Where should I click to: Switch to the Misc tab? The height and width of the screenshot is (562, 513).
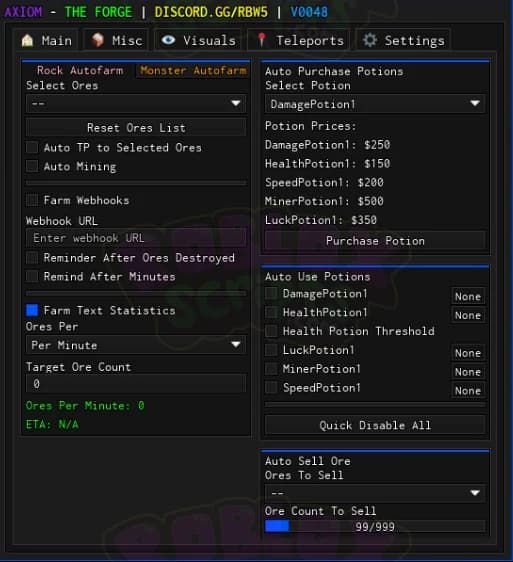(117, 40)
